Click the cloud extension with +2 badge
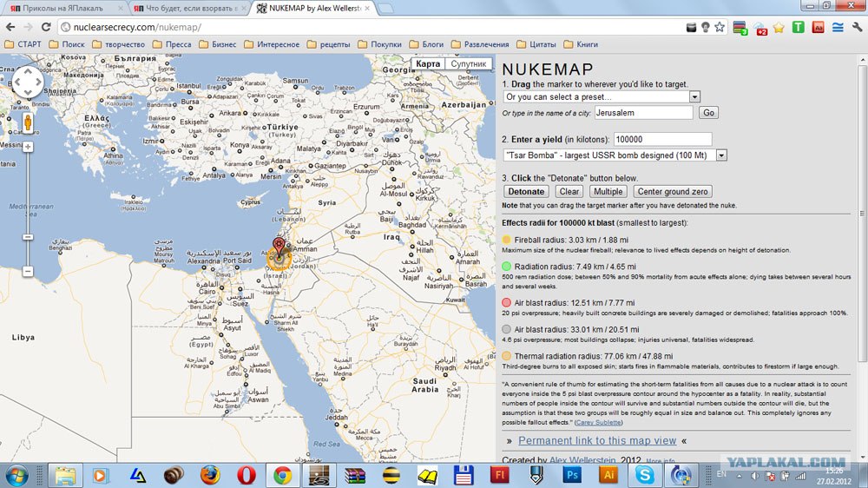 pyautogui.click(x=760, y=29)
